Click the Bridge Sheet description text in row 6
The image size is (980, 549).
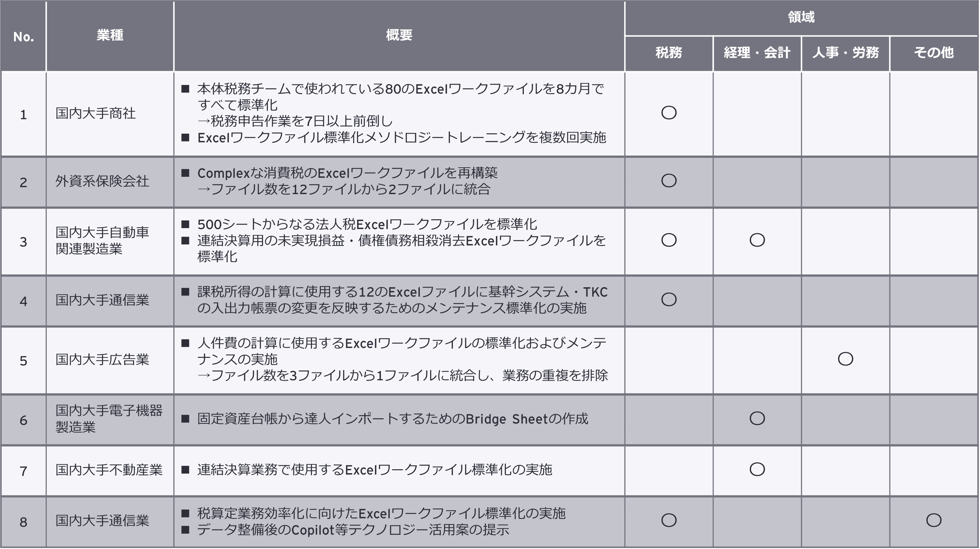393,419
